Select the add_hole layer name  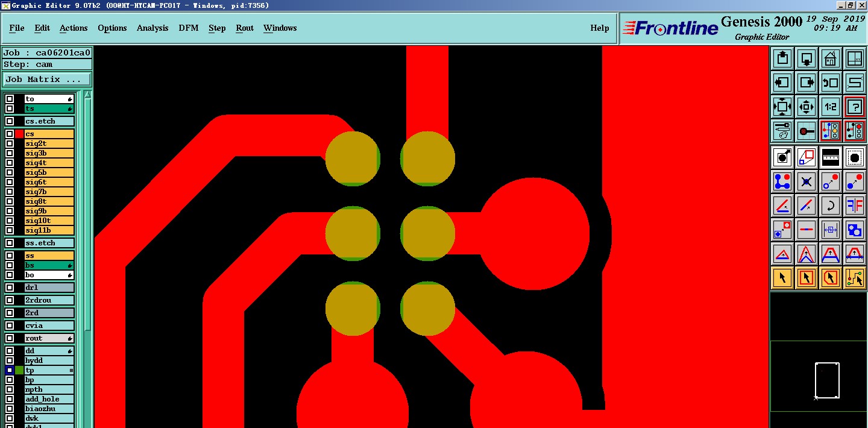[49, 399]
